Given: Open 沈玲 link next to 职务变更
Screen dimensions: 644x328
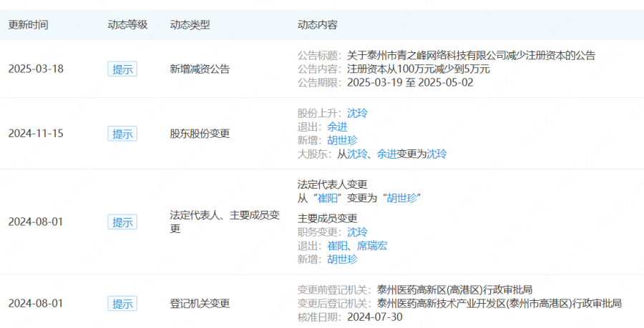Looking at the screenshot, I should tap(357, 232).
